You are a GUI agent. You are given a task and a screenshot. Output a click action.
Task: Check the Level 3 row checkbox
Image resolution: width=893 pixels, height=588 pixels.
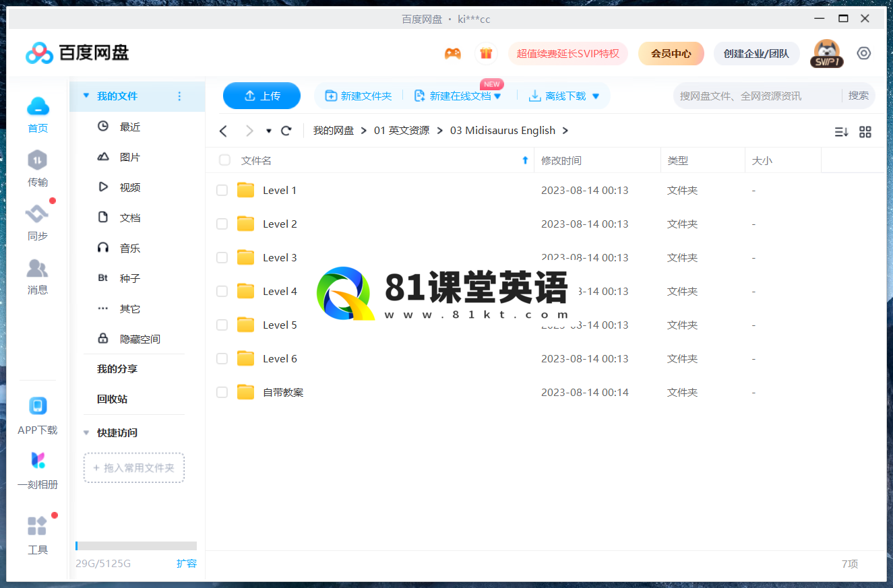(x=222, y=258)
